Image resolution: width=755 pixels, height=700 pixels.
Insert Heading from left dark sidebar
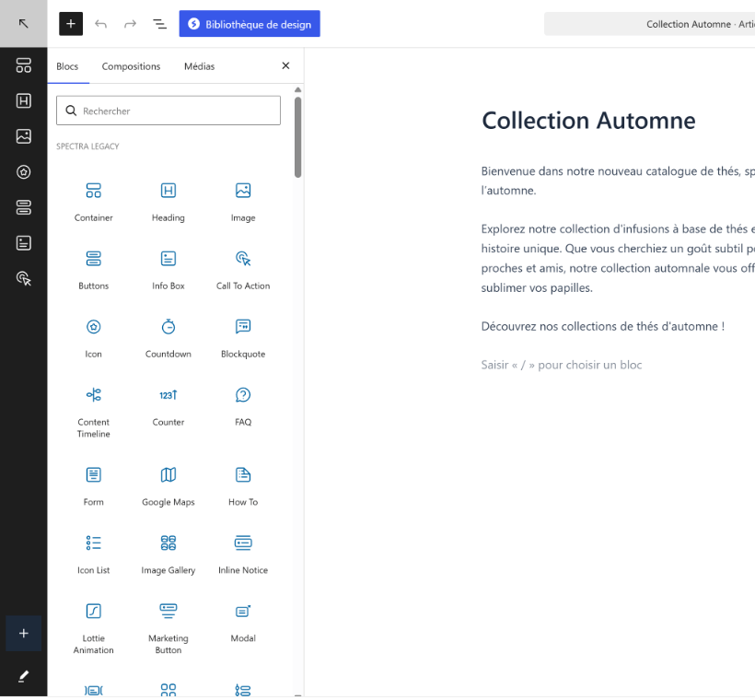pyautogui.click(x=24, y=100)
